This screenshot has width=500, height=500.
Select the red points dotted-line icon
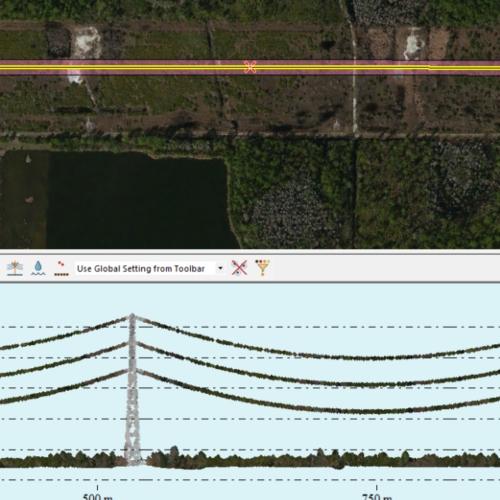61,268
